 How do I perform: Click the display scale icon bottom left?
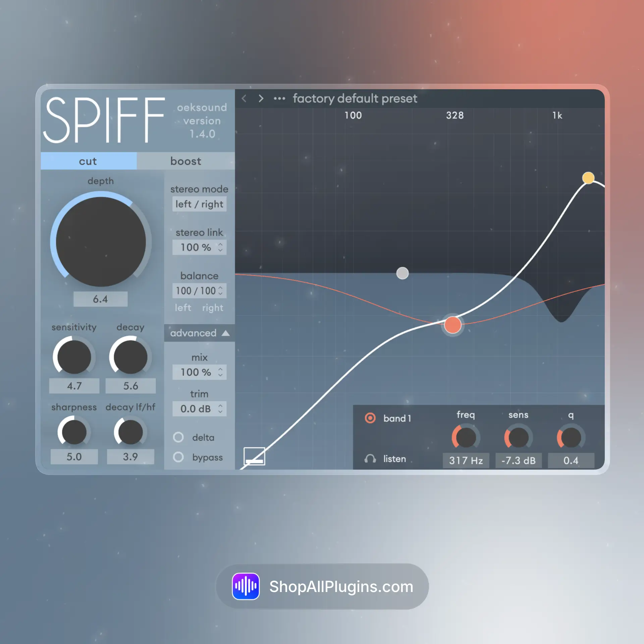point(254,456)
